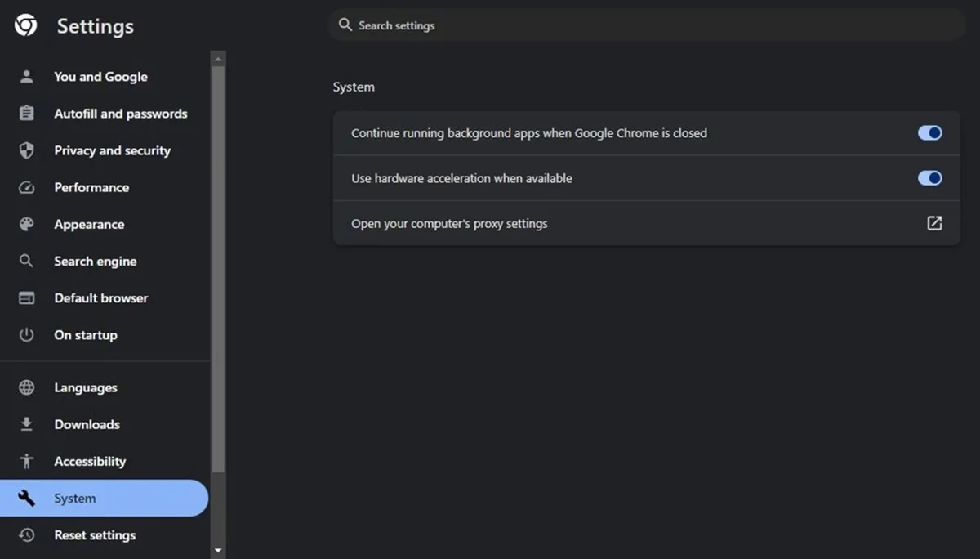
Task: Click the shield icon for Privacy and security
Action: point(27,150)
